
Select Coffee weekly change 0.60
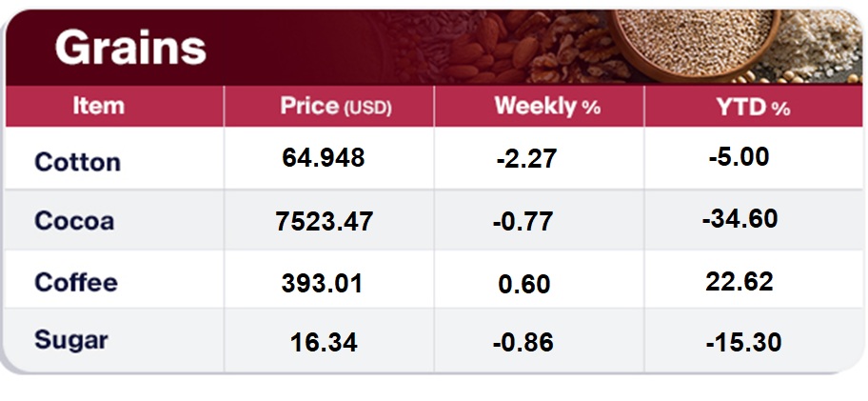524,285
